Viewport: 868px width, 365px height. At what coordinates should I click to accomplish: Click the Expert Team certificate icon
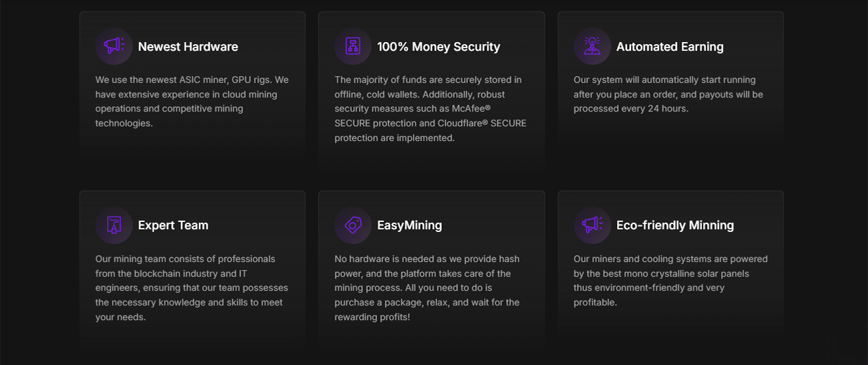point(114,225)
